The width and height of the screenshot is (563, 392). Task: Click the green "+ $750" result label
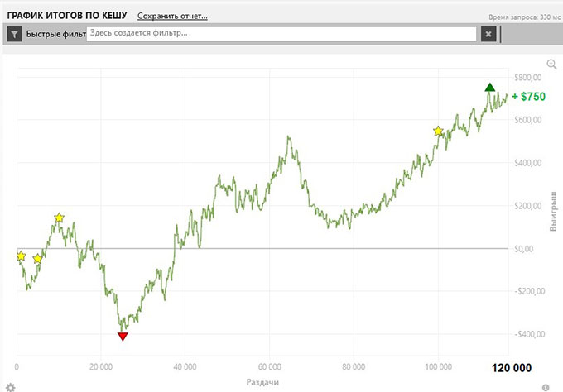pos(528,97)
